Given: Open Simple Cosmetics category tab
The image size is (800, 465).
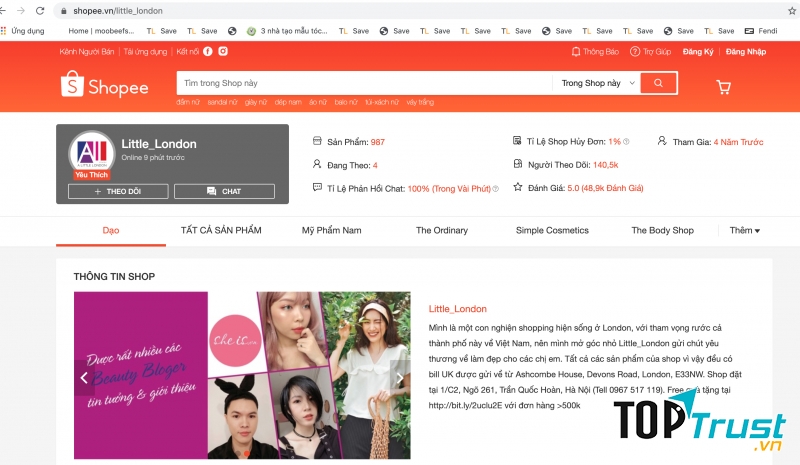Looking at the screenshot, I should tap(552, 230).
